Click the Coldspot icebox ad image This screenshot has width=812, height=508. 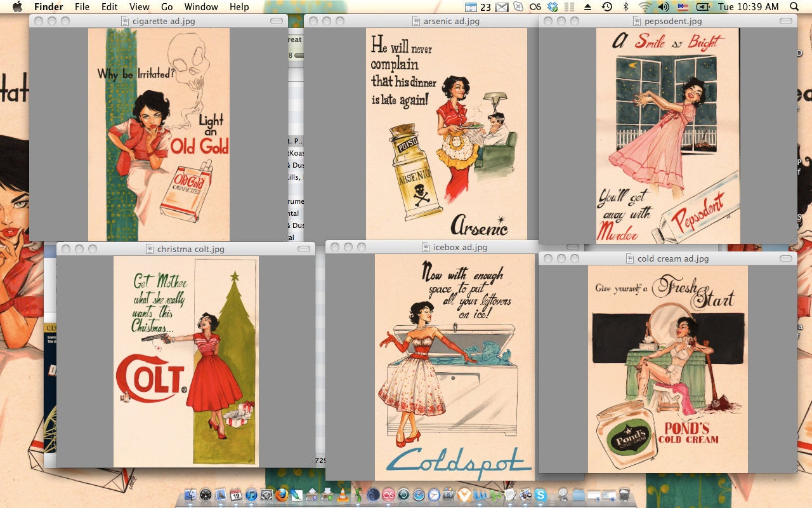pos(455,366)
